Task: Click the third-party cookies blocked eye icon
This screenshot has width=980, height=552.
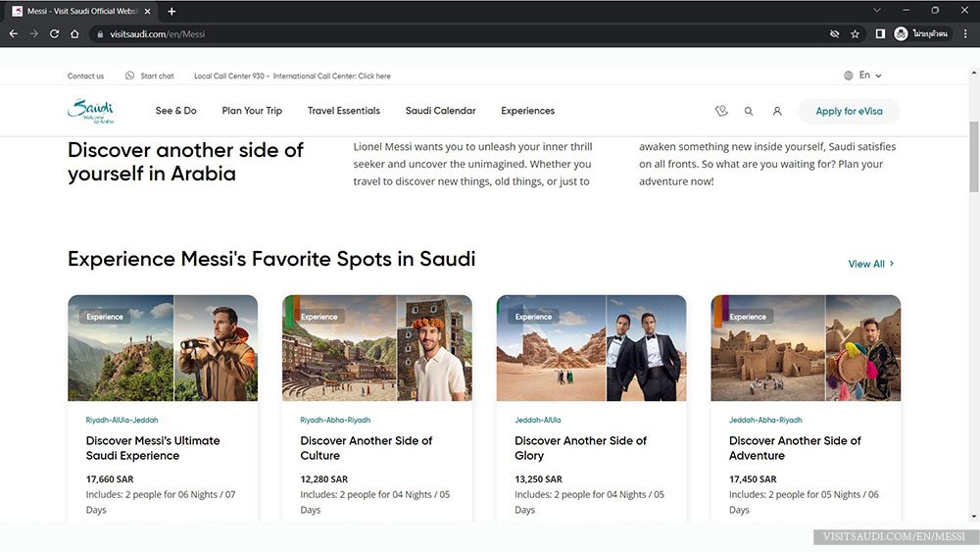Action: pyautogui.click(x=834, y=33)
